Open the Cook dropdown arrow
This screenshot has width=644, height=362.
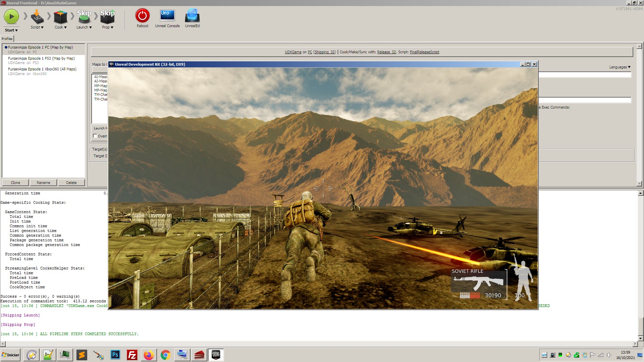[x=65, y=27]
